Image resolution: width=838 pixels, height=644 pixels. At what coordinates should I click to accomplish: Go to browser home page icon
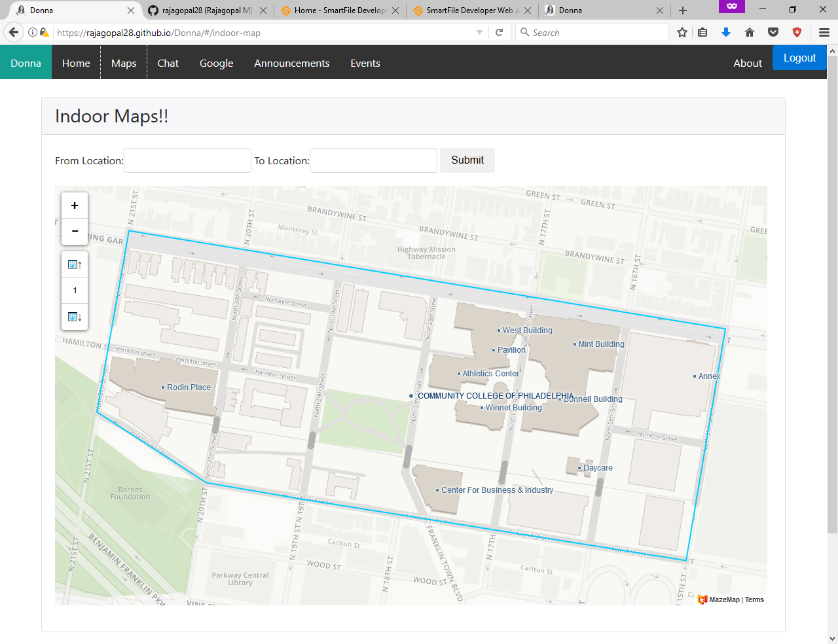[750, 32]
